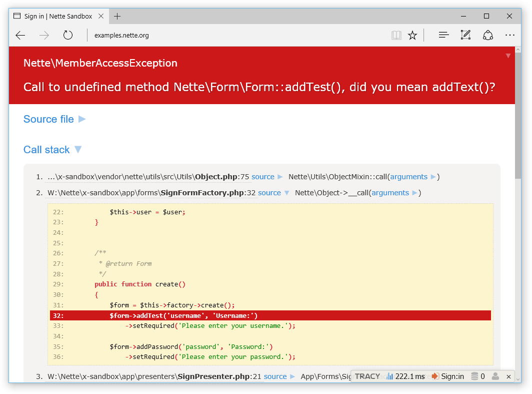Click the forward navigation arrow
The image size is (532, 394).
click(44, 36)
